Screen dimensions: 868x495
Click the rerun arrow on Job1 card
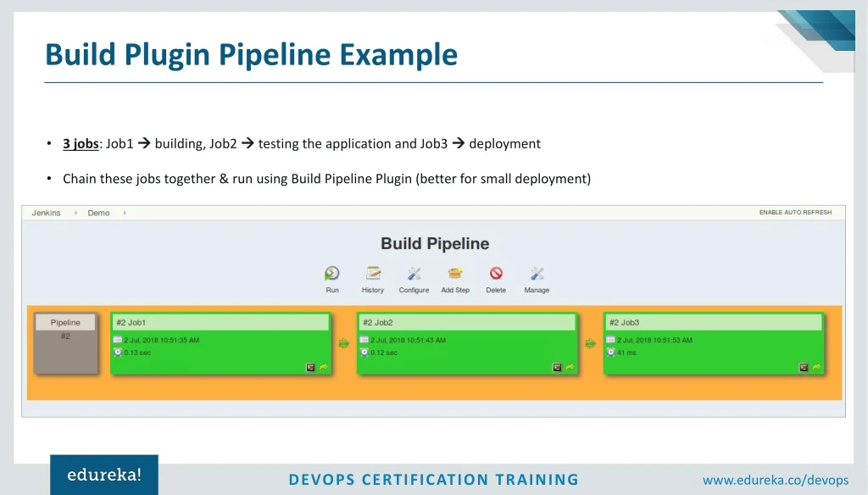(324, 367)
